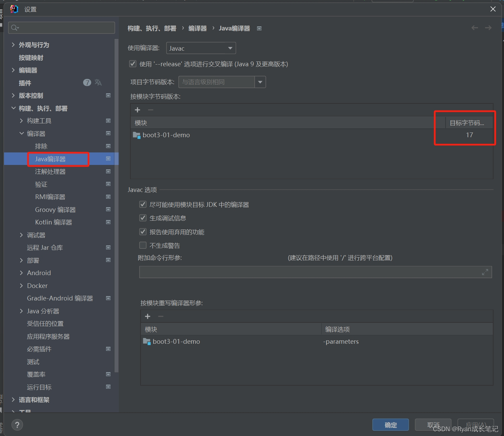This screenshot has height=436, width=504.
Task: Click the 附加命令行形参 input field
Action: pyautogui.click(x=316, y=272)
